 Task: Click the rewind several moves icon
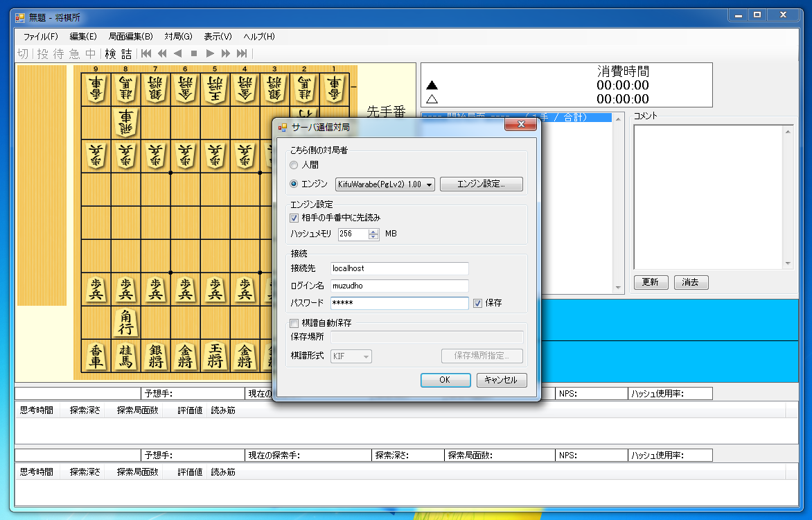162,53
